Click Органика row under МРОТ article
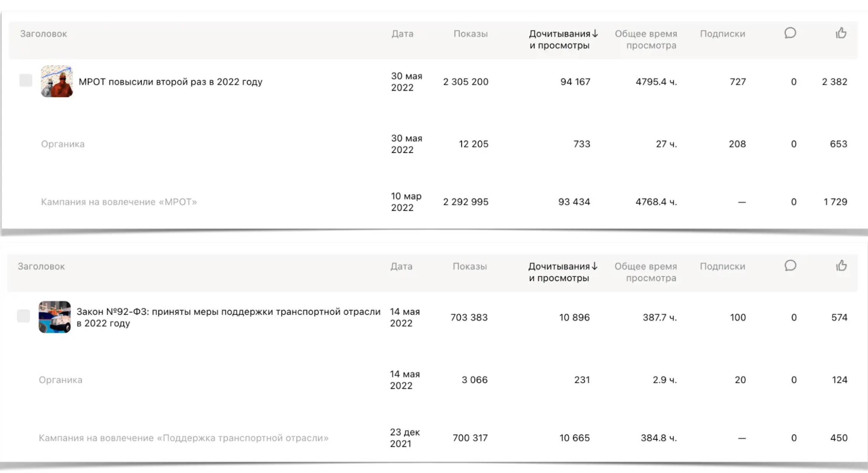 (x=63, y=144)
